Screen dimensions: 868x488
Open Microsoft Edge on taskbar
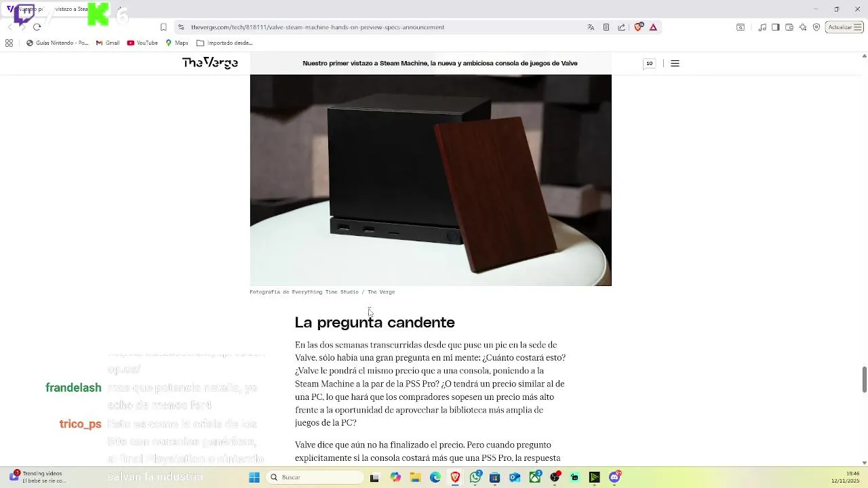click(435, 477)
